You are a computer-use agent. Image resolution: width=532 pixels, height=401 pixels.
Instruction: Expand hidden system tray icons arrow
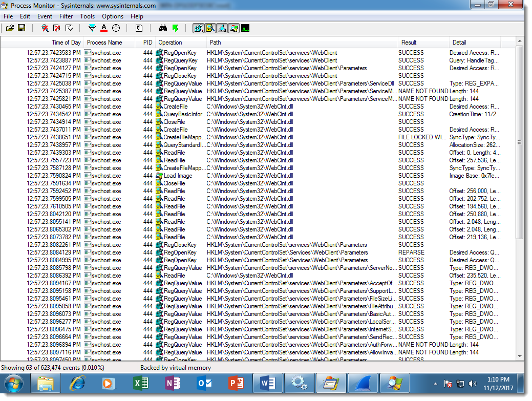pos(435,383)
